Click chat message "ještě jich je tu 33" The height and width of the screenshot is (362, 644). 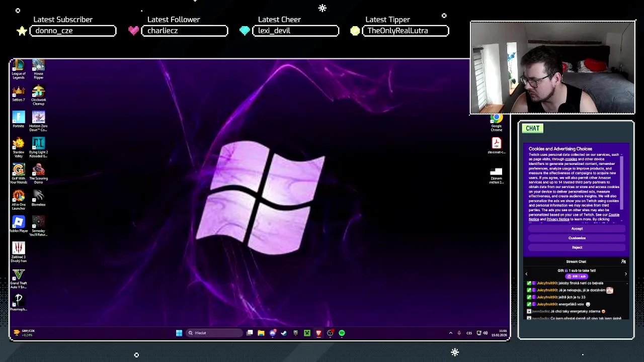pyautogui.click(x=572, y=297)
